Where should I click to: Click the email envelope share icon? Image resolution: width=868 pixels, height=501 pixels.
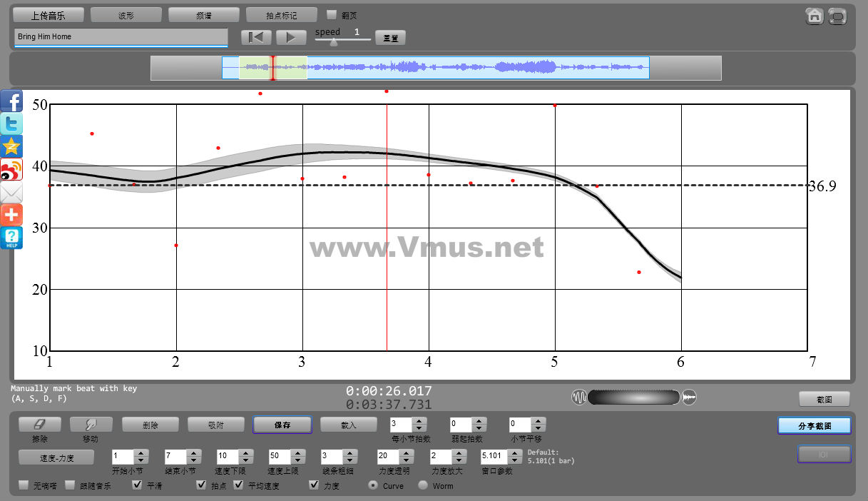11,192
